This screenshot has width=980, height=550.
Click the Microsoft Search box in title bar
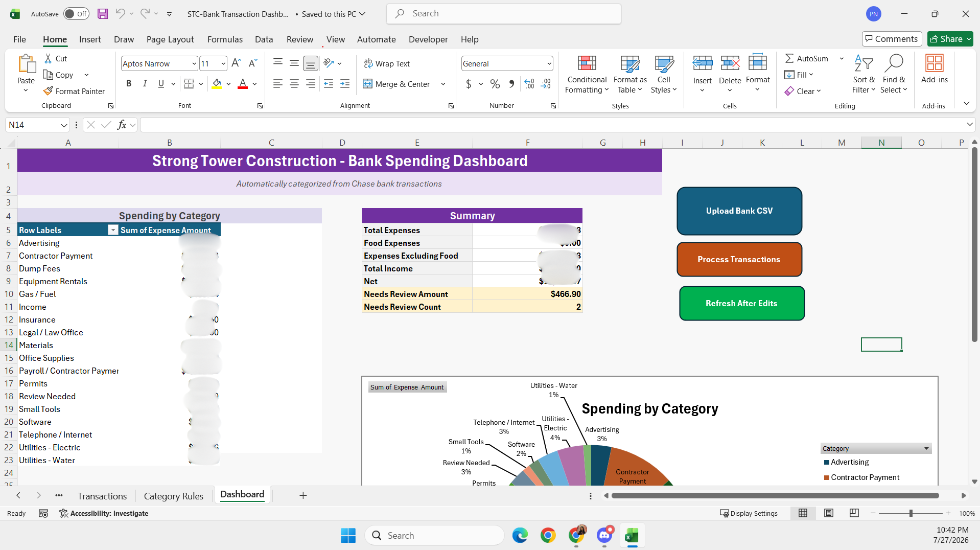tap(504, 14)
